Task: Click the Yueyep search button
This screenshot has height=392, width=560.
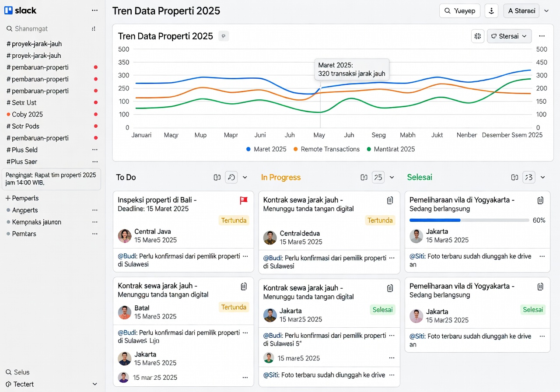Action: click(459, 11)
